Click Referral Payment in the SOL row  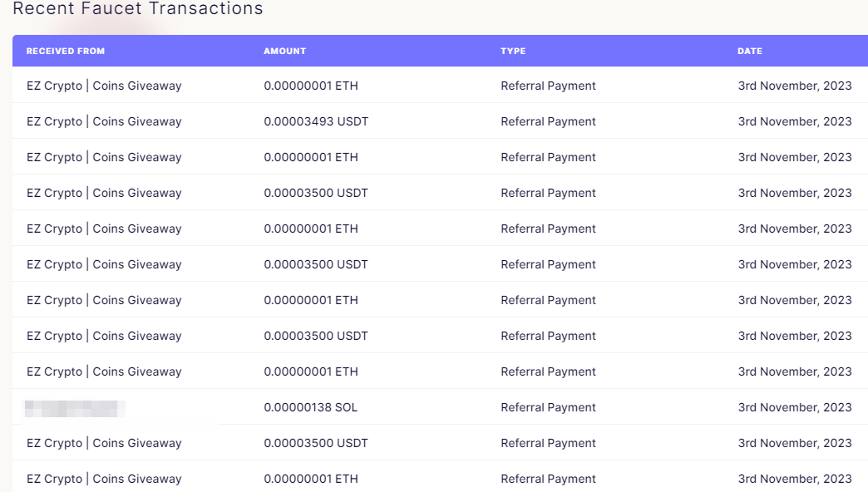[548, 407]
